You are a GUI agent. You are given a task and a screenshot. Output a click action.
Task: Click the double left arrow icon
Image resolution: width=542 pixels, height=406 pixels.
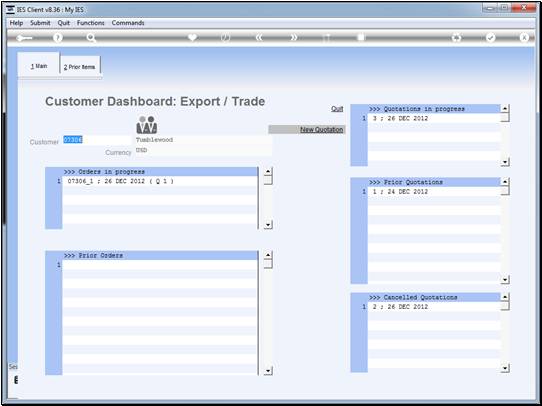pos(259,38)
